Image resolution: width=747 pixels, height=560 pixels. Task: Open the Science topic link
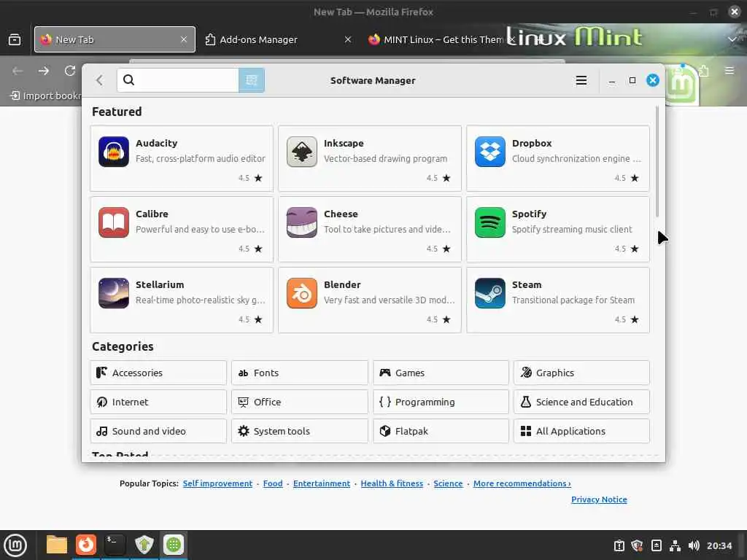point(448,483)
